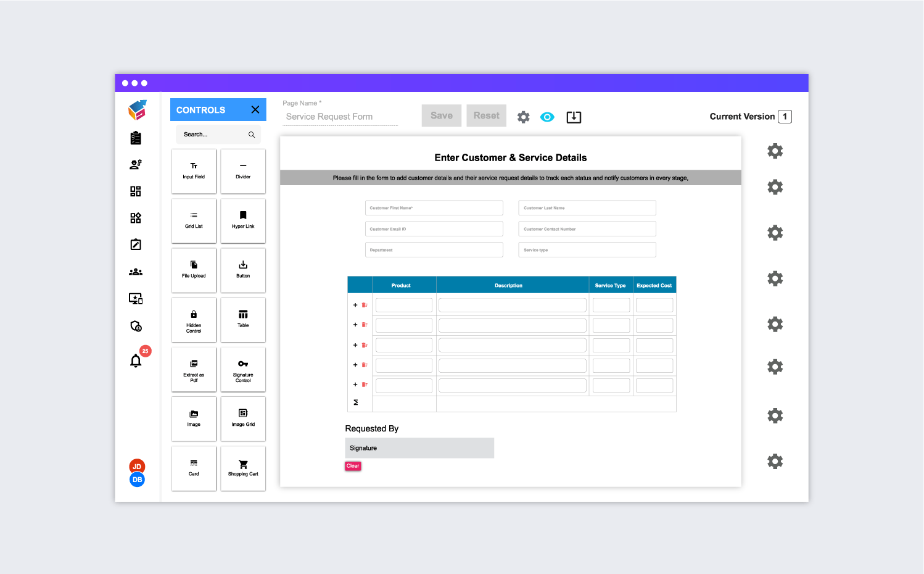The image size is (924, 574).
Task: Select the Signature Control
Action: [x=242, y=369]
